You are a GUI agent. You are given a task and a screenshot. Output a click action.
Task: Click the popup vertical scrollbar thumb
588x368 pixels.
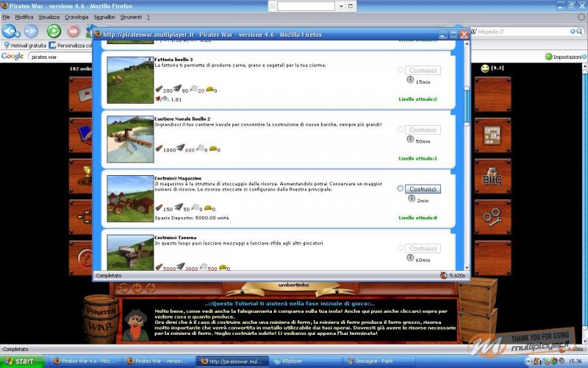(467, 106)
